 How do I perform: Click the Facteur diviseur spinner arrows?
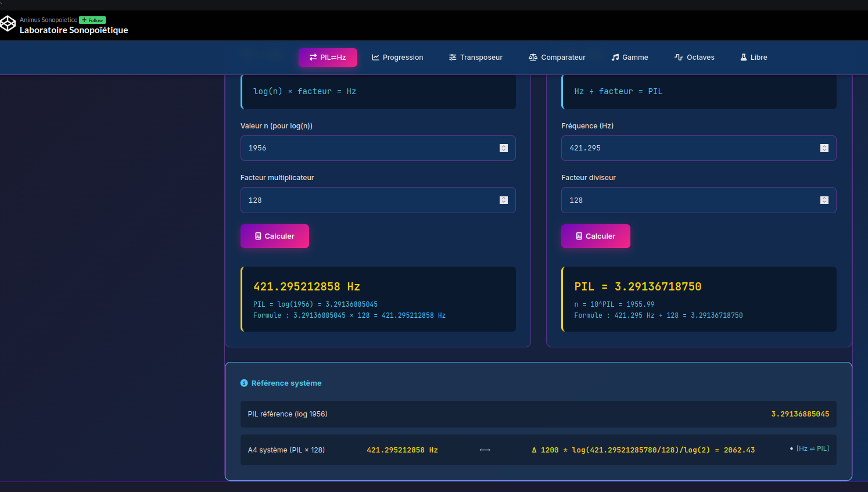point(824,200)
